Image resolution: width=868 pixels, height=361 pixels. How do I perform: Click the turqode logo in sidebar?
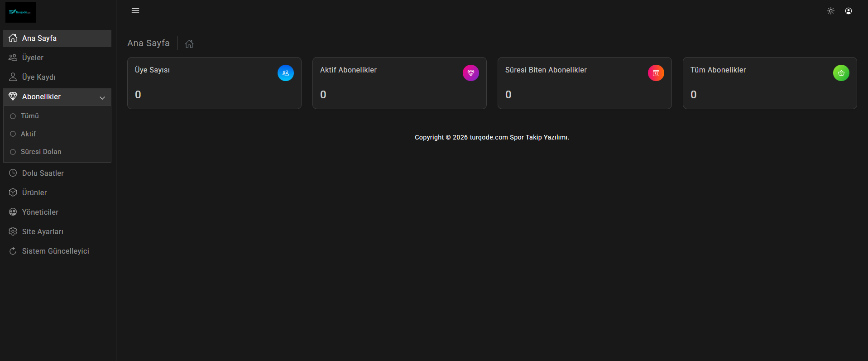[x=21, y=12]
